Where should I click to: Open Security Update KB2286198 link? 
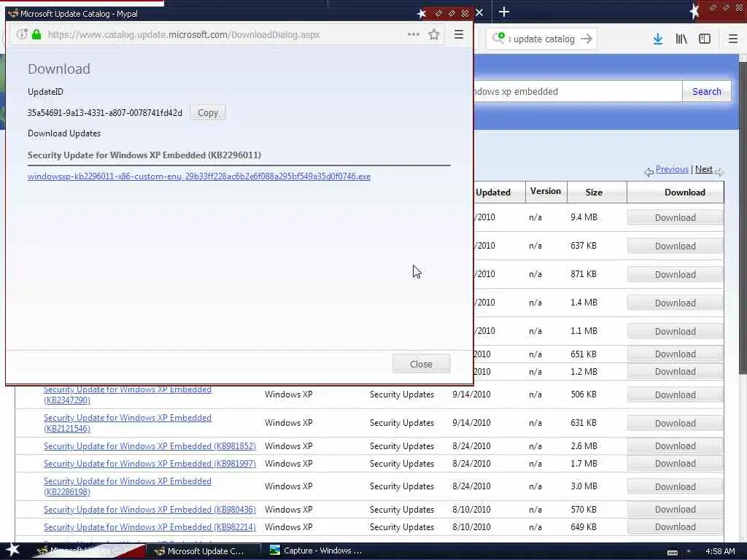pyautogui.click(x=127, y=486)
